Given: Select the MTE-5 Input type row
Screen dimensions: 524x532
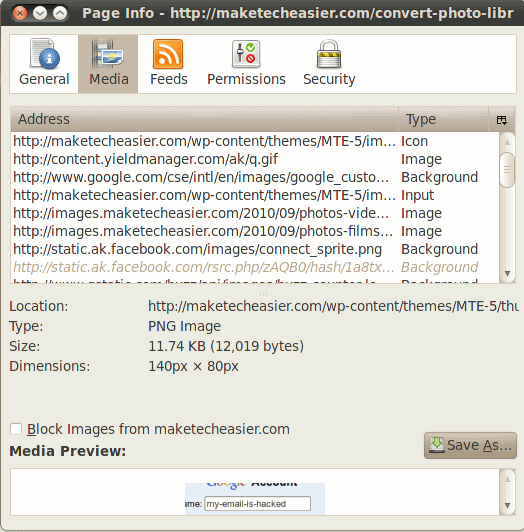Looking at the screenshot, I should [256, 195].
